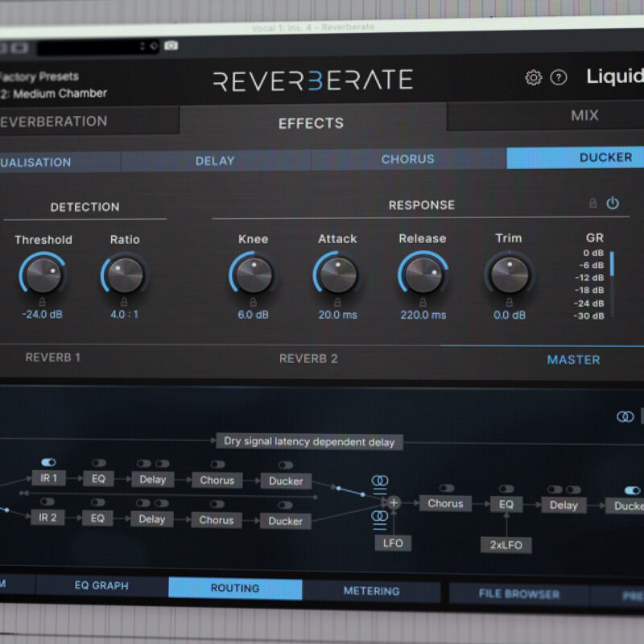Click the IR 1 routing block
The width and height of the screenshot is (644, 644).
click(48, 478)
